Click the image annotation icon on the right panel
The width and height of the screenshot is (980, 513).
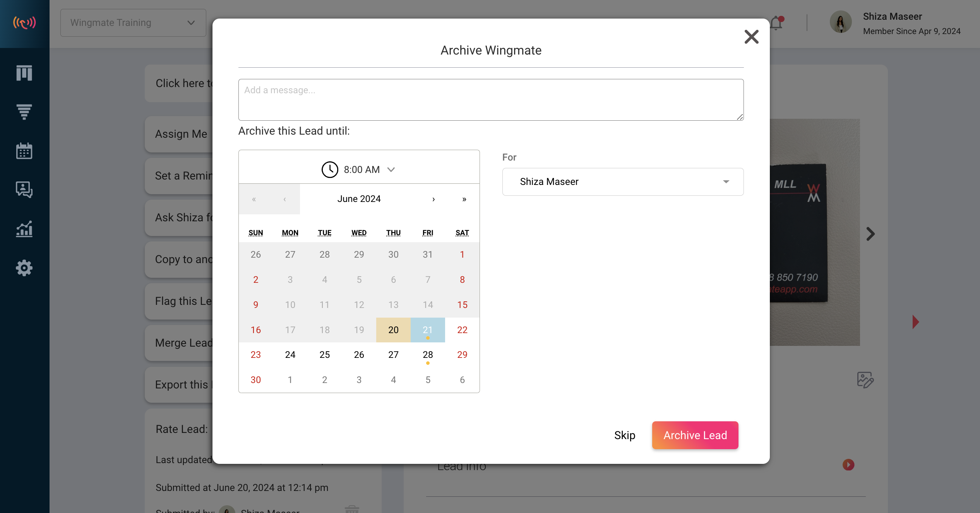(x=866, y=380)
